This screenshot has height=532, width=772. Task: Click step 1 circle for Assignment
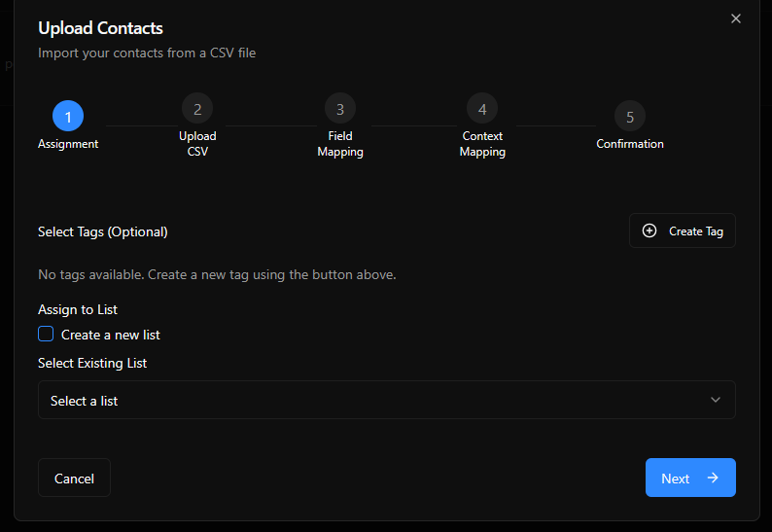[x=68, y=117]
